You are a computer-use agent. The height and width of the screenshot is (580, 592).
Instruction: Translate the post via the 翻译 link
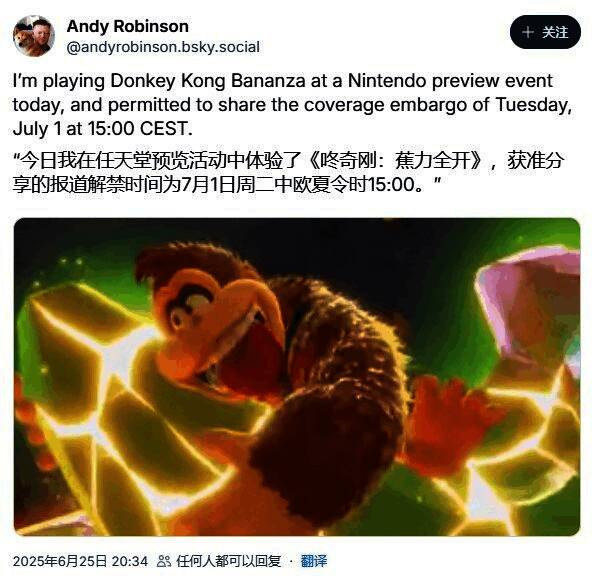click(x=314, y=561)
